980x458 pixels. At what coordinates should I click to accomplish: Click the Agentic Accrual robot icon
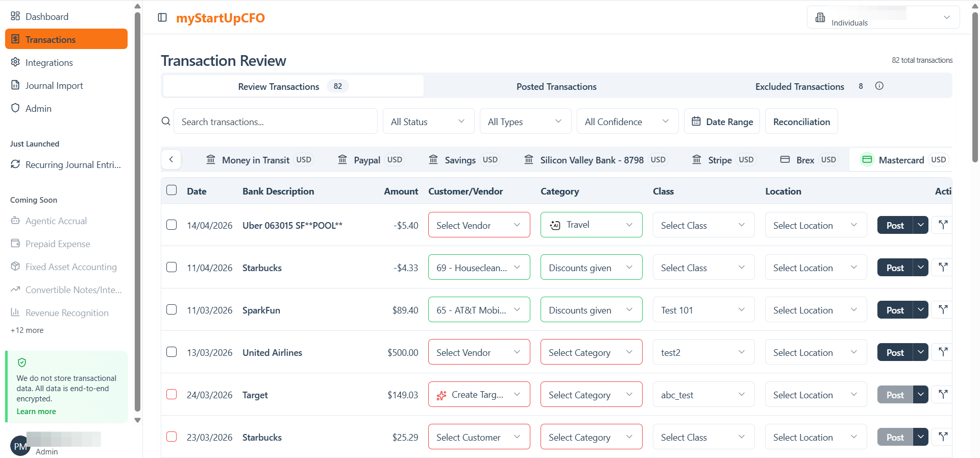(15, 221)
